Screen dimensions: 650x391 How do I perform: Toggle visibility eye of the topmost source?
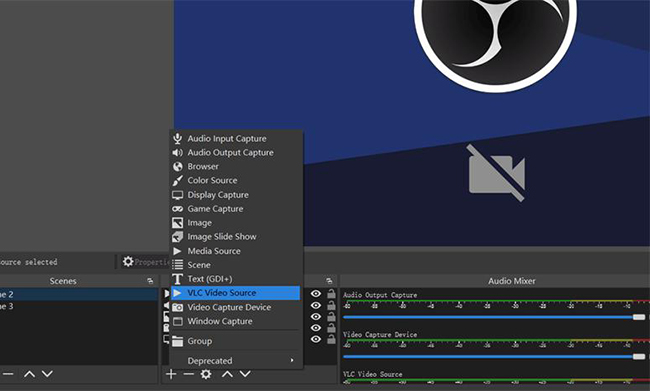coord(316,294)
